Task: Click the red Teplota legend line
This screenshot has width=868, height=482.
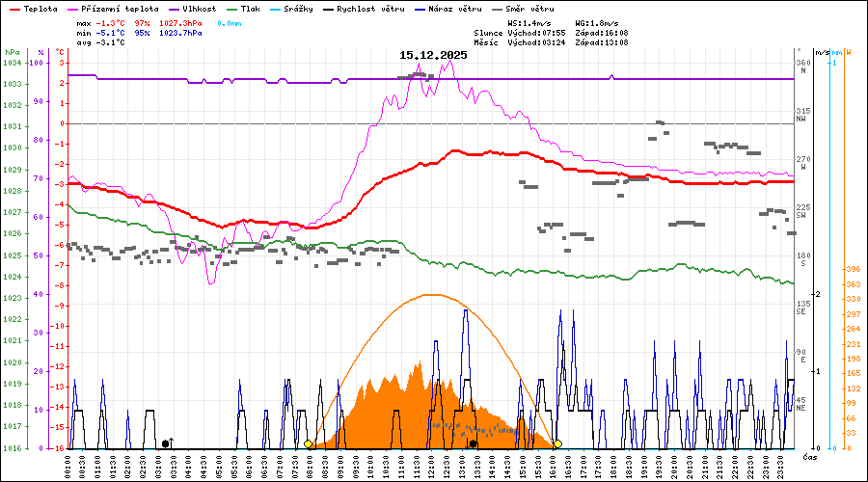Action: (x=14, y=9)
